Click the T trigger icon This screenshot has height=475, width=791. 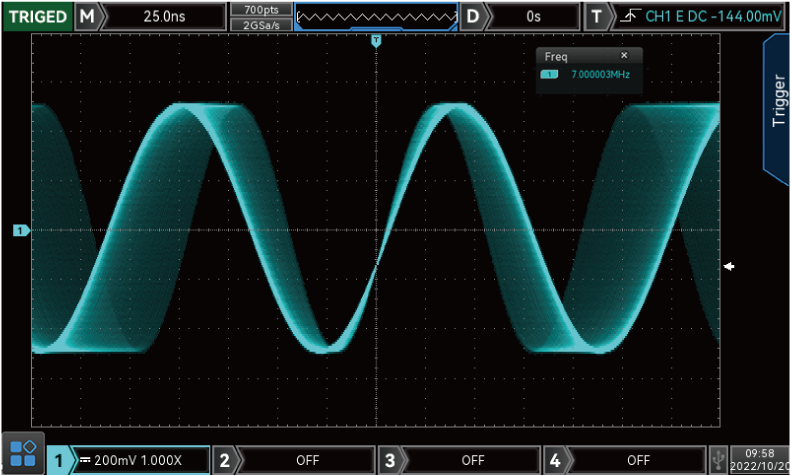pos(597,17)
